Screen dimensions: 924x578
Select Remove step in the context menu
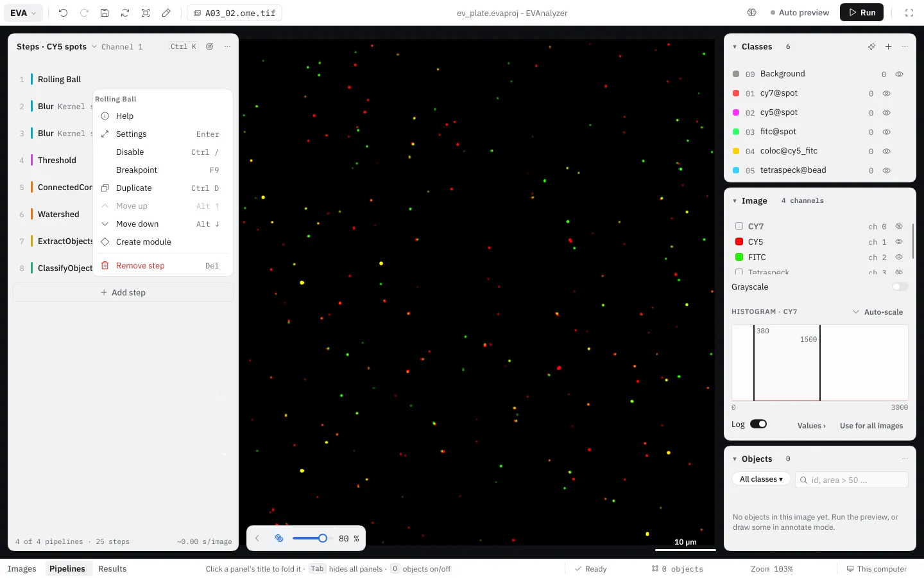[x=163, y=266]
